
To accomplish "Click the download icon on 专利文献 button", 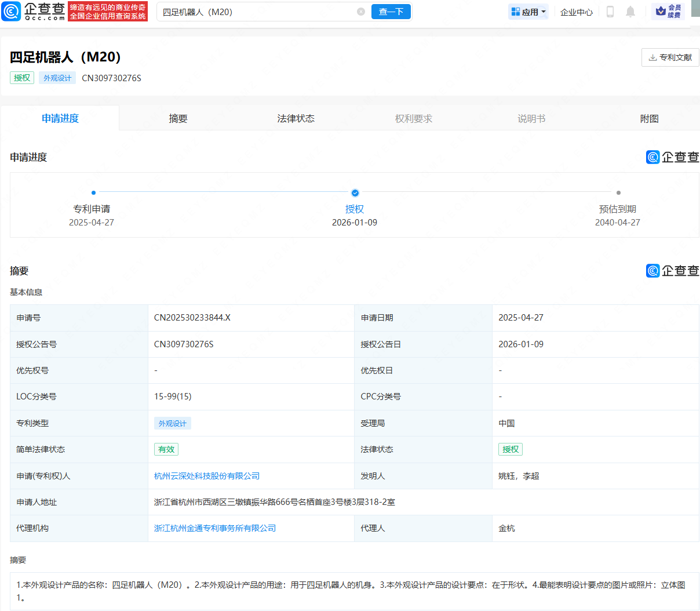I will click(654, 57).
